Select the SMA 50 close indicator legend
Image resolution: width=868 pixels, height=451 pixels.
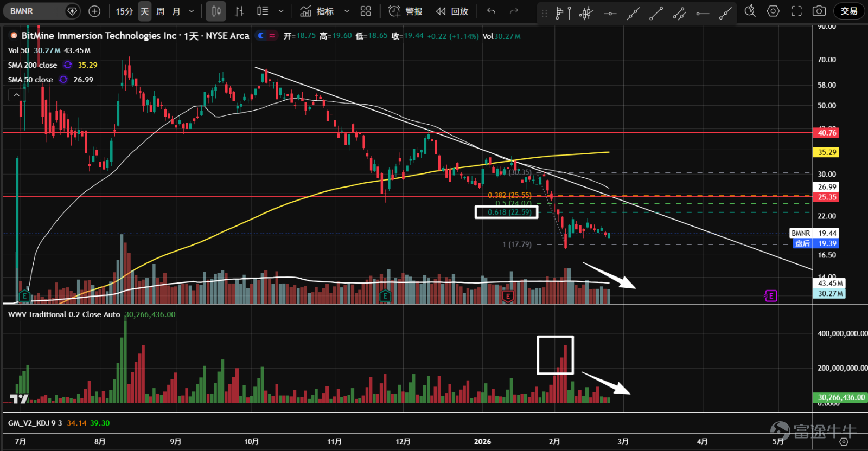(30, 80)
